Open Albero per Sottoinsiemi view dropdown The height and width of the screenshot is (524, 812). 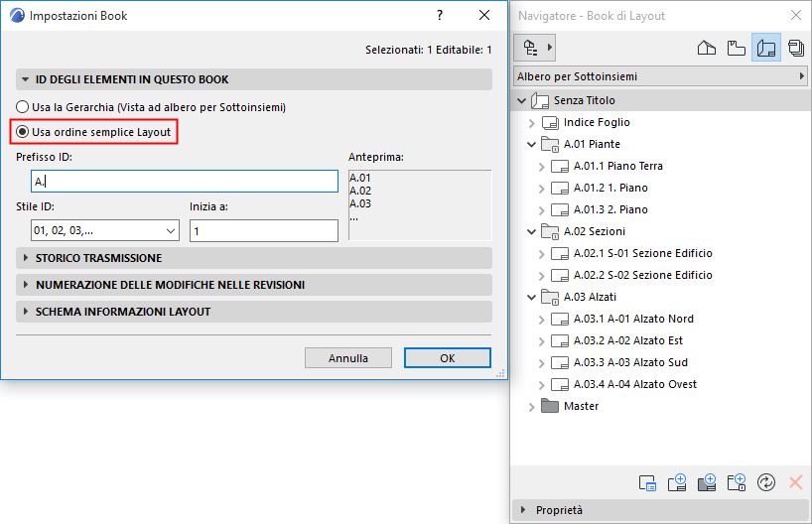tap(661, 76)
